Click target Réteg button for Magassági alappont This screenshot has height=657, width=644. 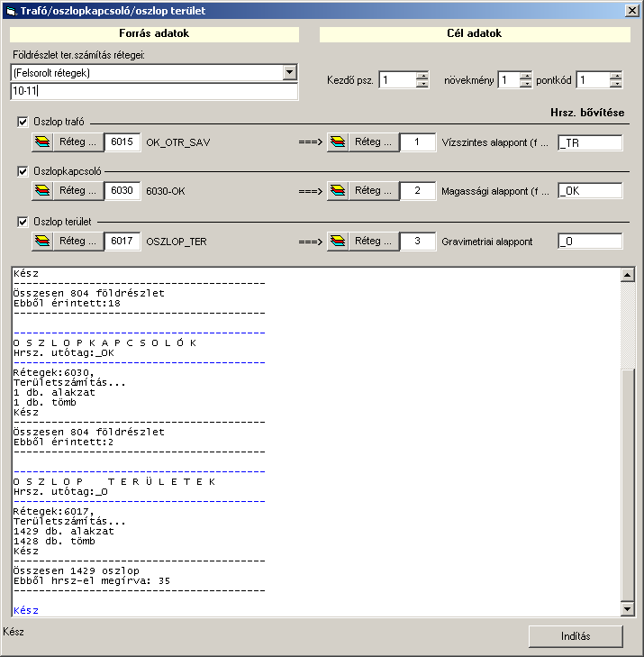(x=374, y=191)
